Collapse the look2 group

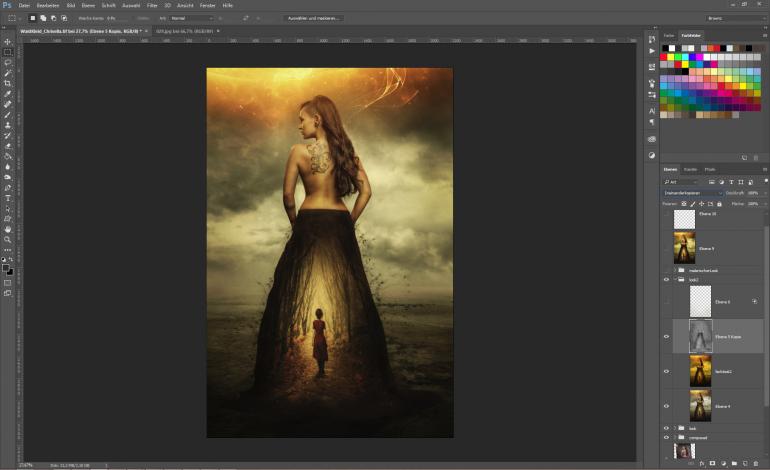[675, 279]
